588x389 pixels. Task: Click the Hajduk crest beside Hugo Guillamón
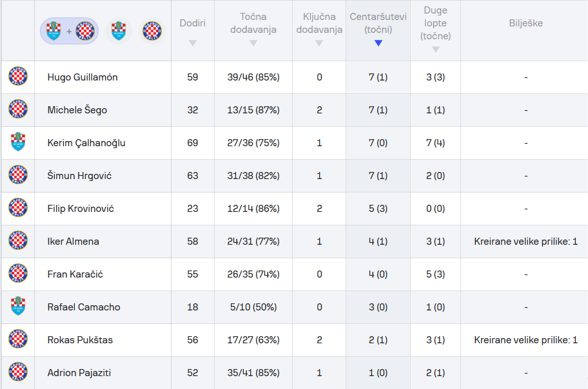[18, 77]
